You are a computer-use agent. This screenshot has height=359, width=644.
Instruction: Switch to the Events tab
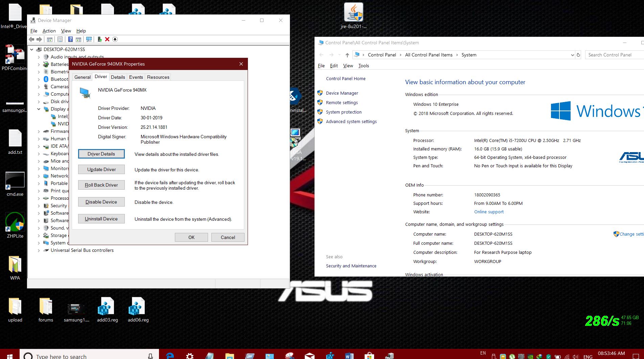click(136, 77)
